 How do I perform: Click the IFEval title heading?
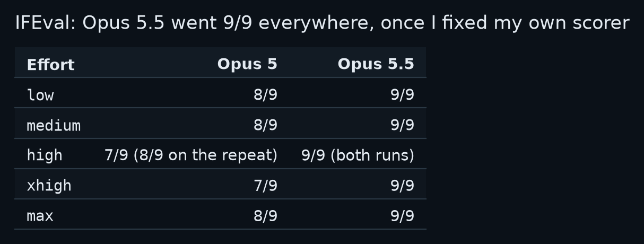pyautogui.click(x=322, y=23)
